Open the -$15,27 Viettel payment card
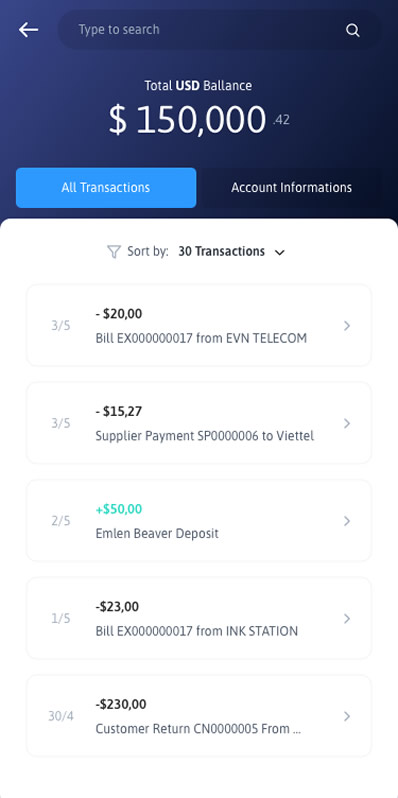The image size is (398, 798). pos(199,423)
